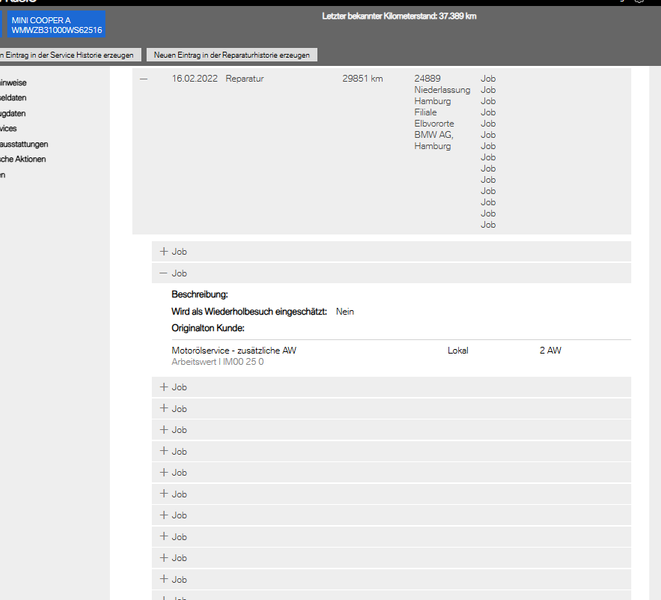The width and height of the screenshot is (661, 600).
Task: Click Letzter bekannter Kilometerstand 37.389 km
Action: pyautogui.click(x=399, y=16)
